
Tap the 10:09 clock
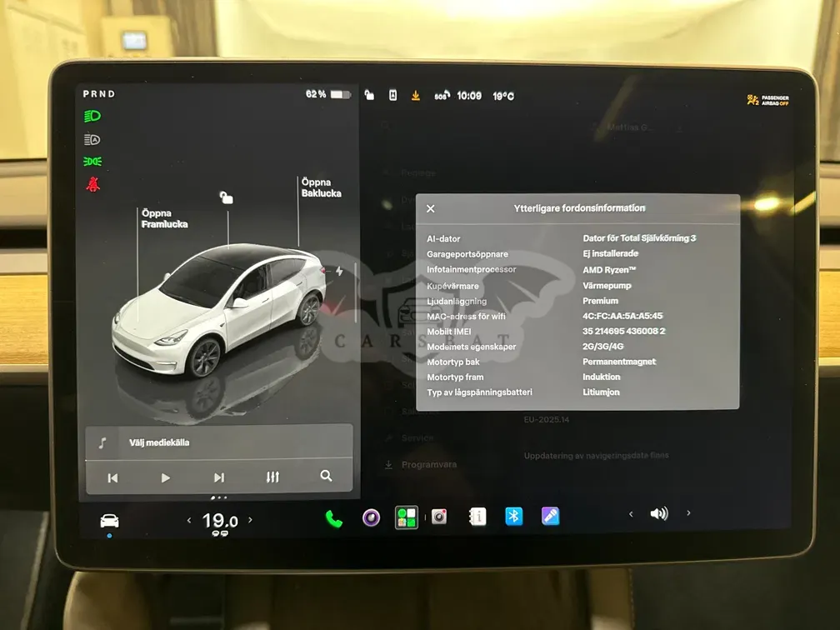[x=468, y=96]
